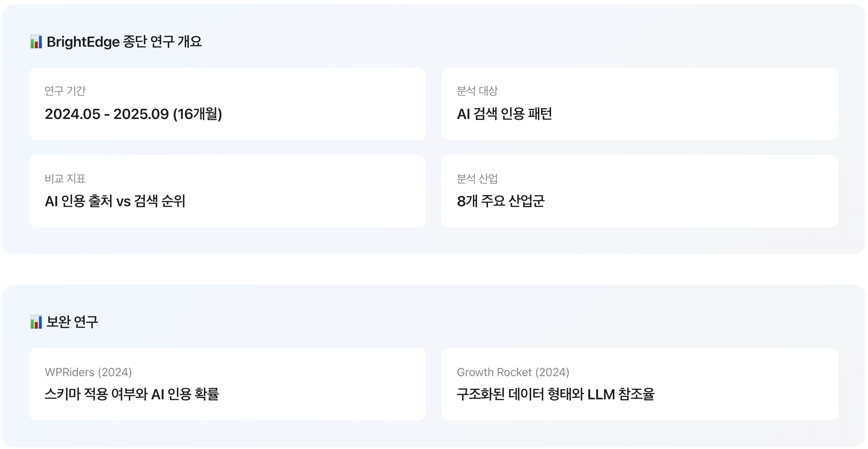Image resolution: width=868 pixels, height=449 pixels.
Task: Select the AI 검색 인용 패턴 text
Action: click(504, 114)
